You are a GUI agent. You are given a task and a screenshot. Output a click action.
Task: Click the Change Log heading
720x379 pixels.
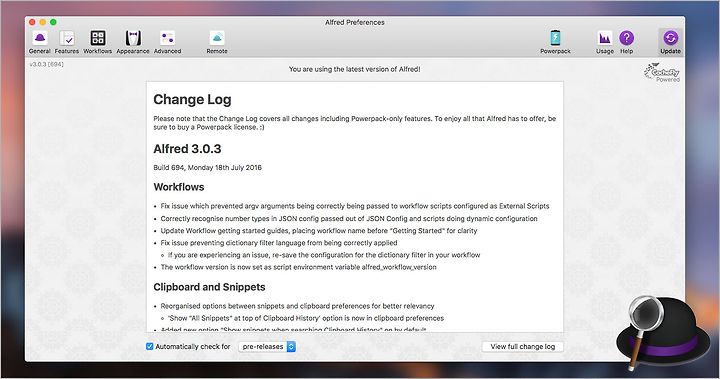click(x=192, y=100)
